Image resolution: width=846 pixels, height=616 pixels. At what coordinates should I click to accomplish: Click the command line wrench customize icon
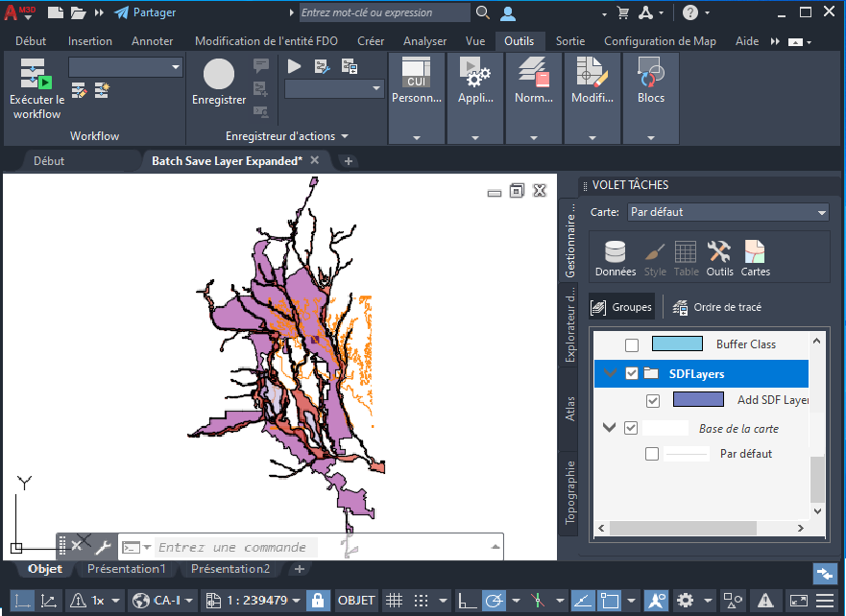click(103, 547)
